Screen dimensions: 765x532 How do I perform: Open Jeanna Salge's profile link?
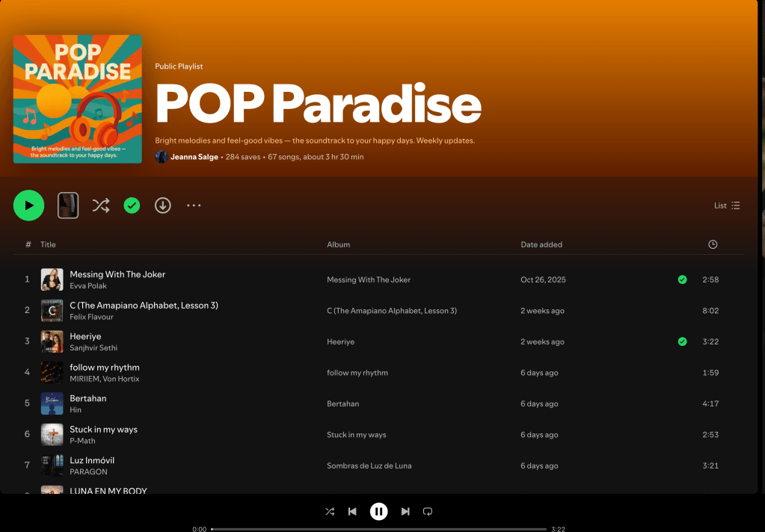(194, 156)
